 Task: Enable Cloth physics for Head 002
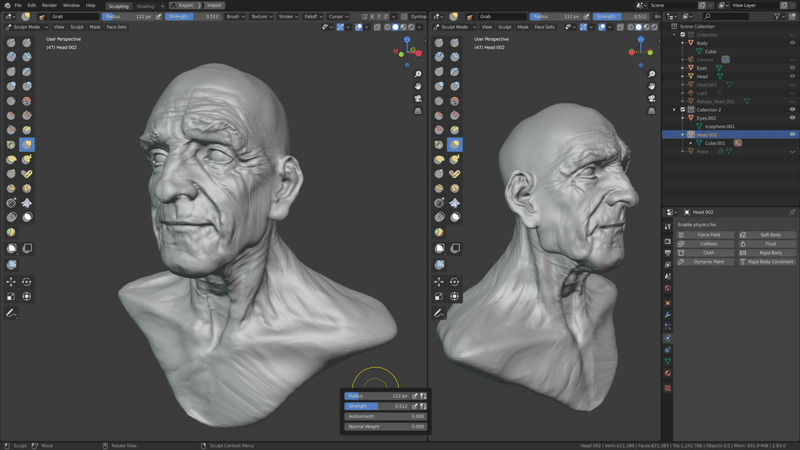point(706,253)
